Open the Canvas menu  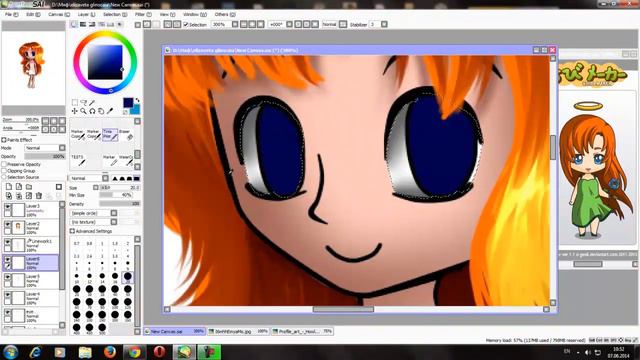58,14
